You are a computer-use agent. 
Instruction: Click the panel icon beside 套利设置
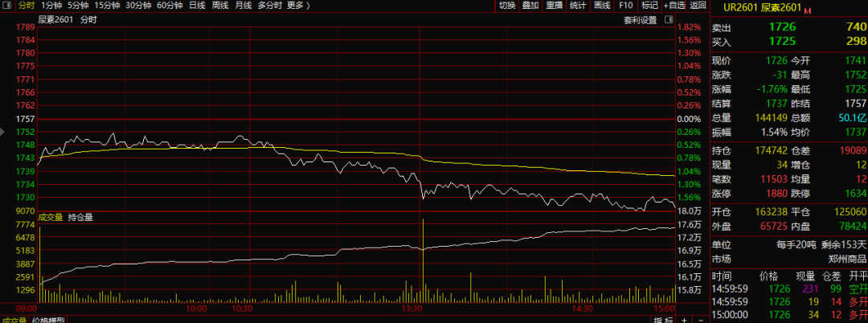click(669, 19)
